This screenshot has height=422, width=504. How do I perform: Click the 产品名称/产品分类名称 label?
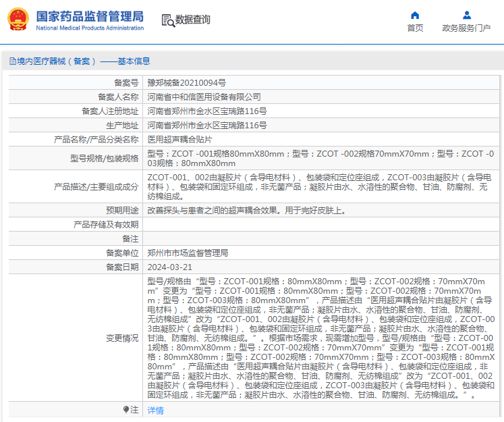96,139
